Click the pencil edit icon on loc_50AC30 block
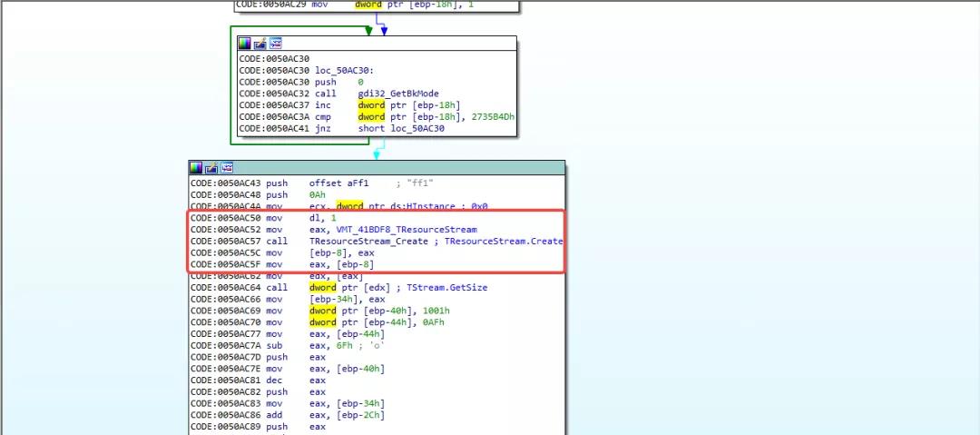Image resolution: width=980 pixels, height=435 pixels. click(260, 44)
